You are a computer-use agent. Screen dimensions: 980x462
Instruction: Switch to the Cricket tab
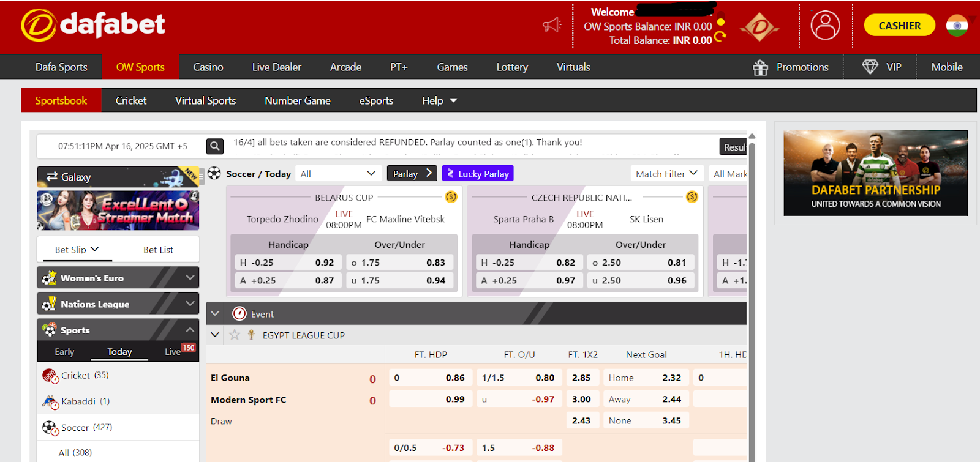click(x=131, y=101)
